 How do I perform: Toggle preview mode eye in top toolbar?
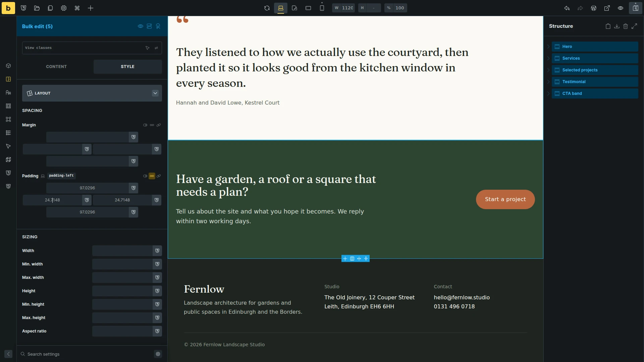pyautogui.click(x=621, y=8)
